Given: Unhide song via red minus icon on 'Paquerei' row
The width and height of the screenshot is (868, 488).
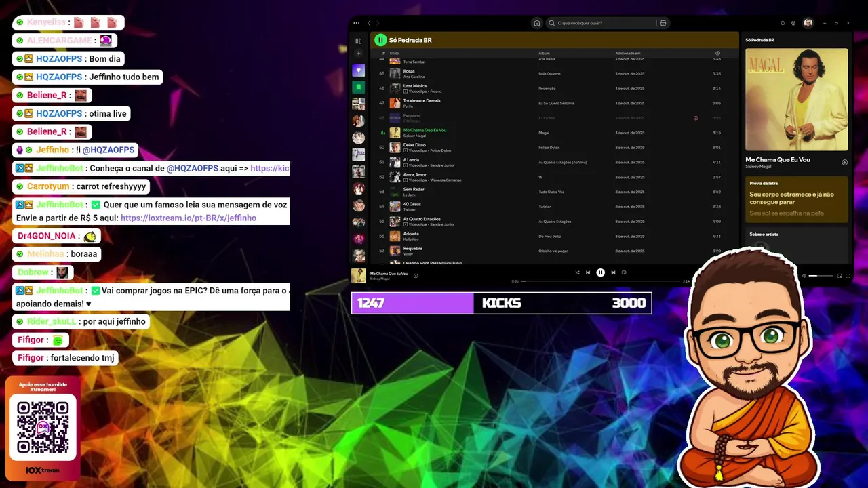Looking at the screenshot, I should coord(696,118).
